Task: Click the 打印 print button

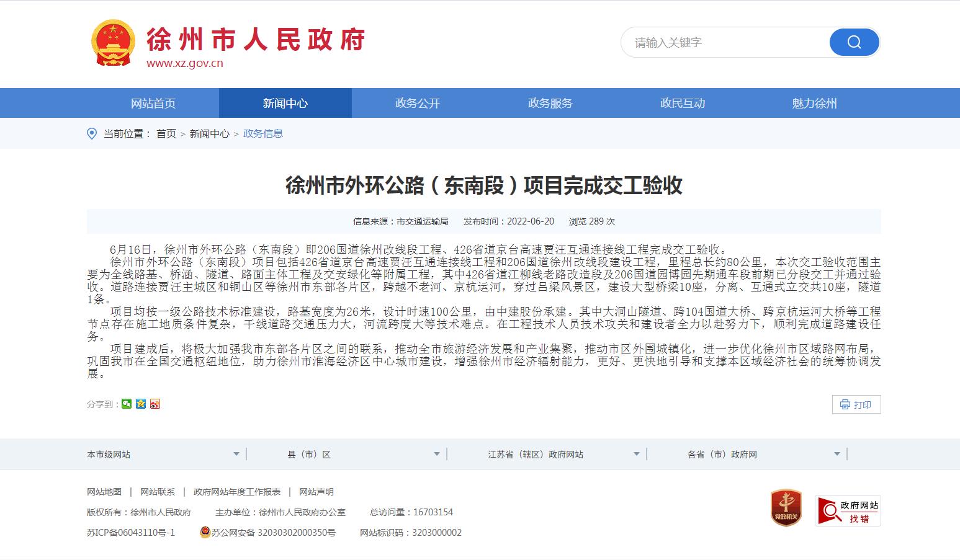Action: (856, 404)
